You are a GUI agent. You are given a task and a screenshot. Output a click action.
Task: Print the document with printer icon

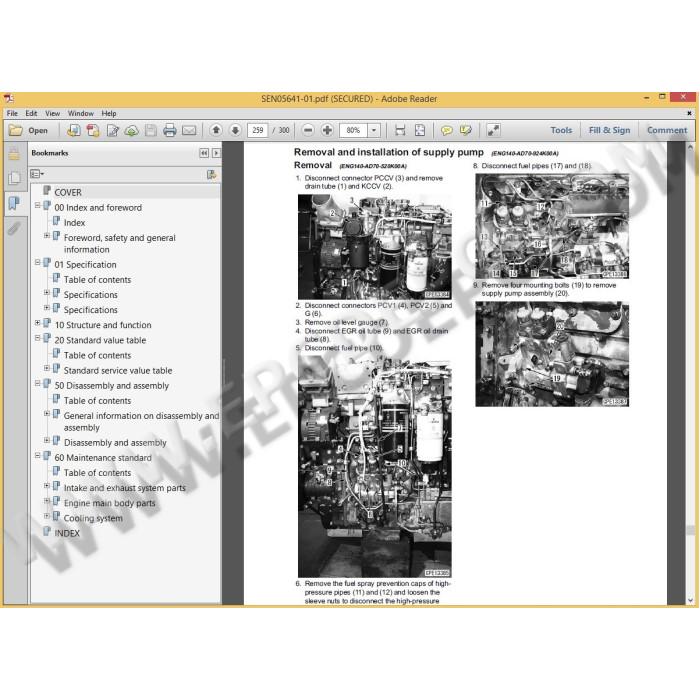(170, 130)
